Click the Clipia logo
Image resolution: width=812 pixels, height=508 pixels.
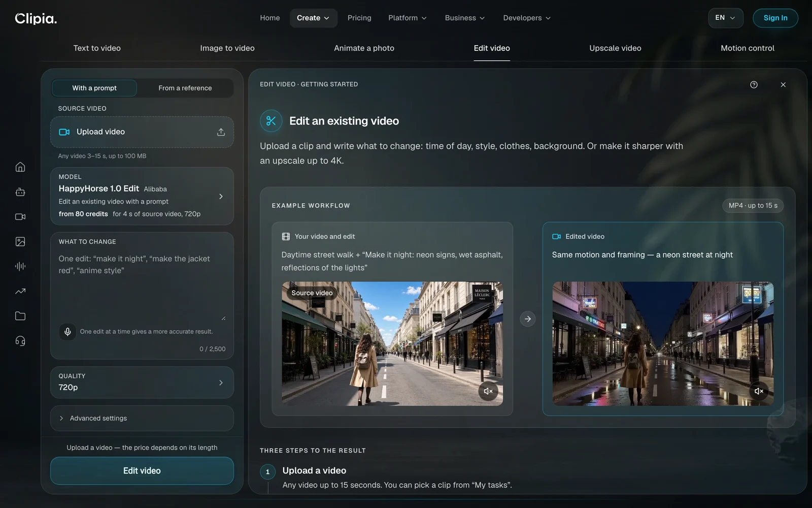point(36,18)
